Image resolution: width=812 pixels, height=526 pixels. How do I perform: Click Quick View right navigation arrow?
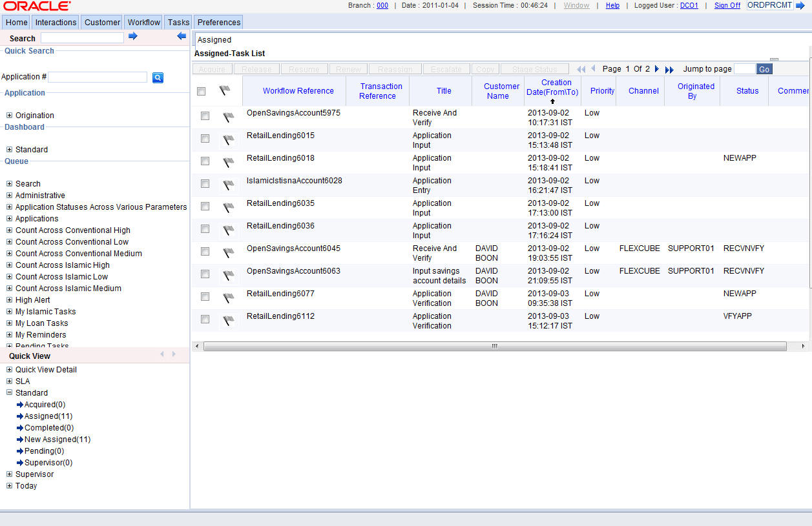[x=174, y=354]
